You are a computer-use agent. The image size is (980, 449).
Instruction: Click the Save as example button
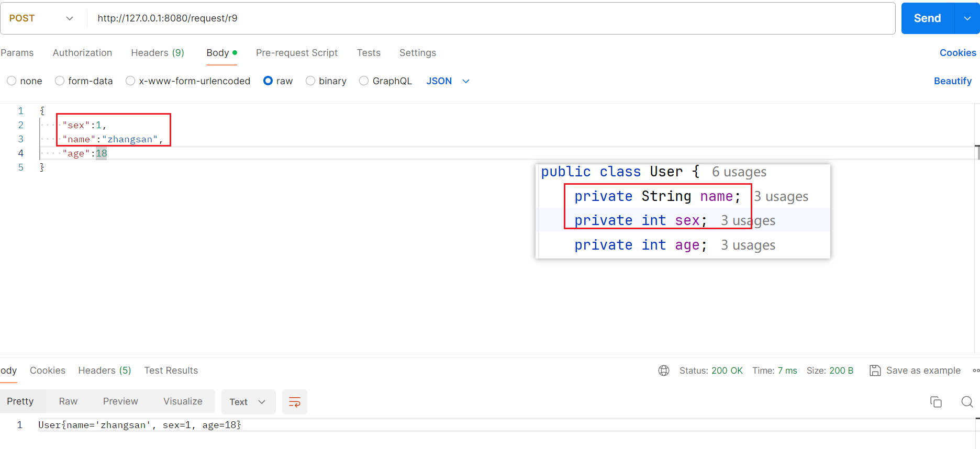point(915,371)
